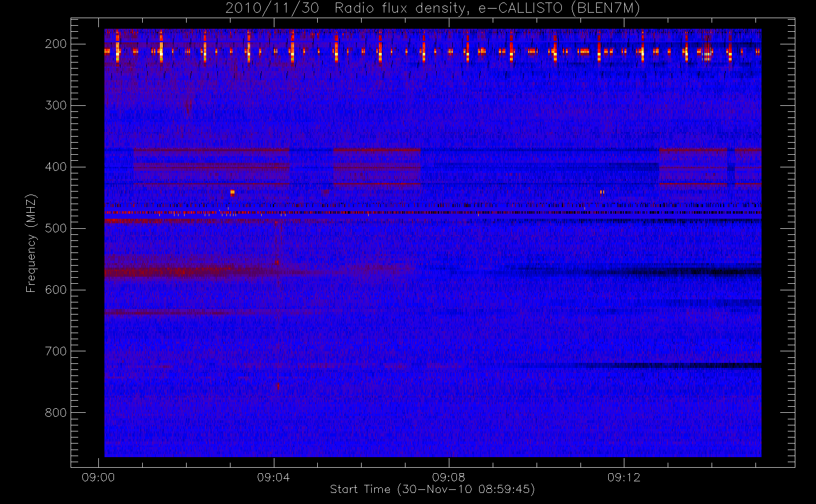Image resolution: width=816 pixels, height=504 pixels.
Task: Click the 09:12 time axis label
Action: (624, 477)
